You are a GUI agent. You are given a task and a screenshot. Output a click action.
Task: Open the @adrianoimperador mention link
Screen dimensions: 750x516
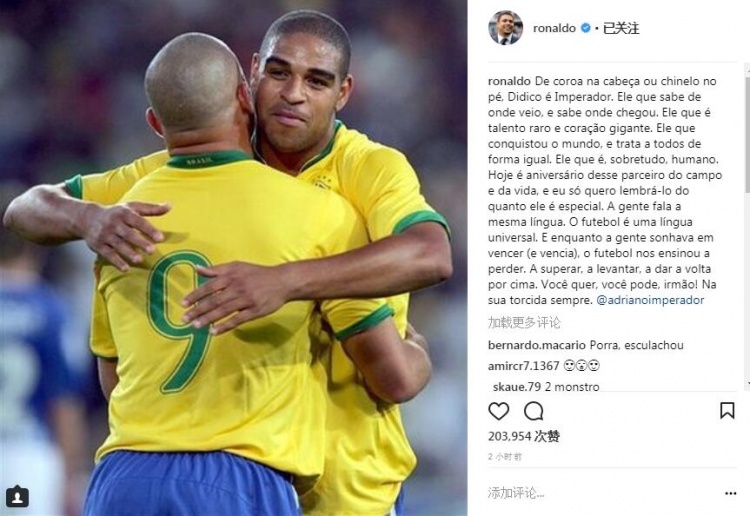click(651, 300)
